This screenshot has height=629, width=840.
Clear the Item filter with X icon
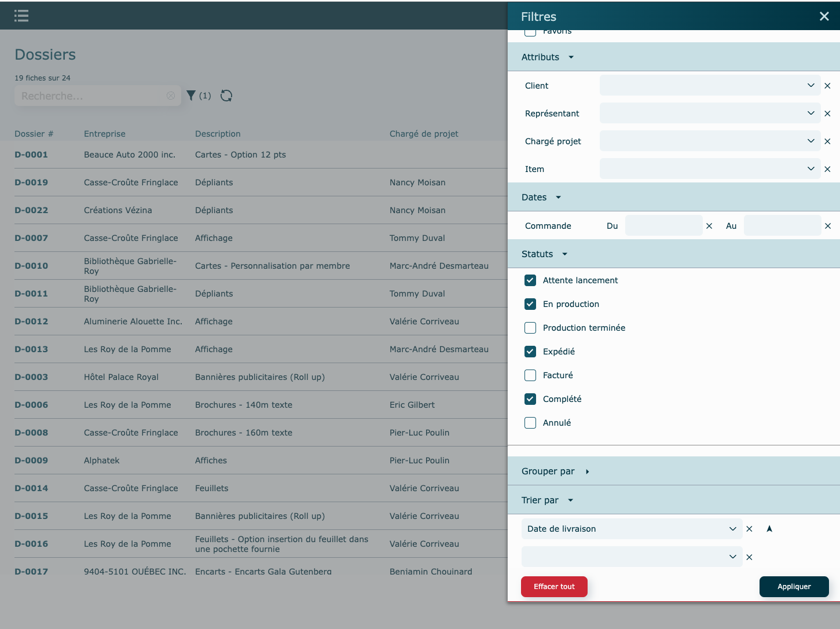(x=827, y=169)
